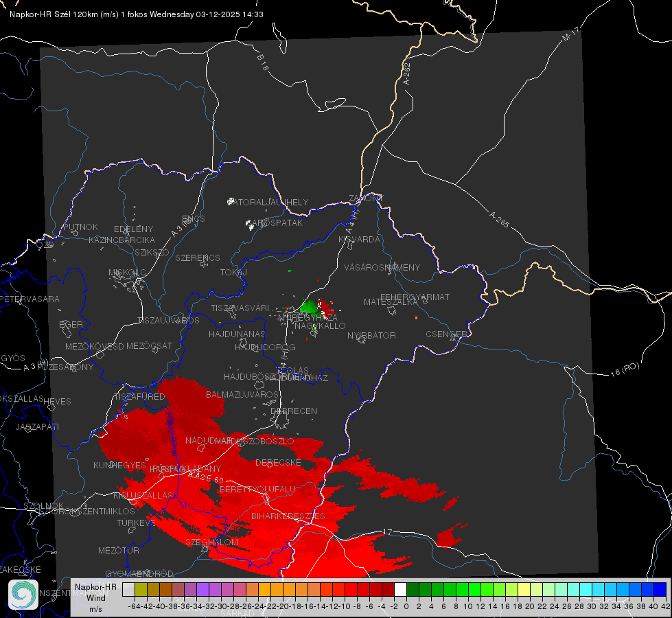Click the green echo patch near Nyíregyháza

coord(309,307)
